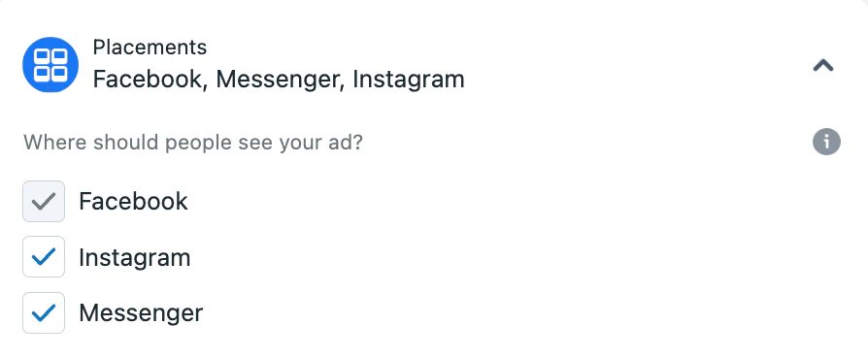Image resolution: width=868 pixels, height=359 pixels.
Task: Disable Messenger placement for the ad
Action: click(44, 313)
